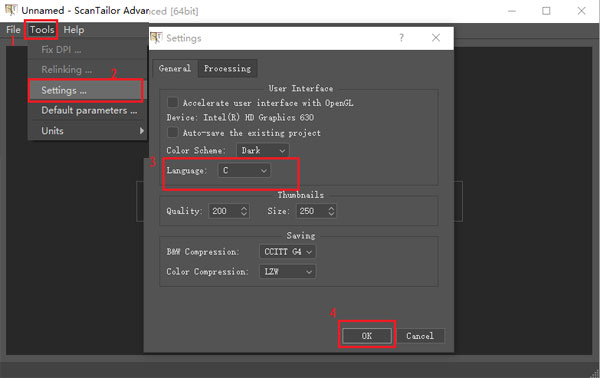This screenshot has height=378, width=600.
Task: Select Settings in the Tools menu
Action: 86,90
